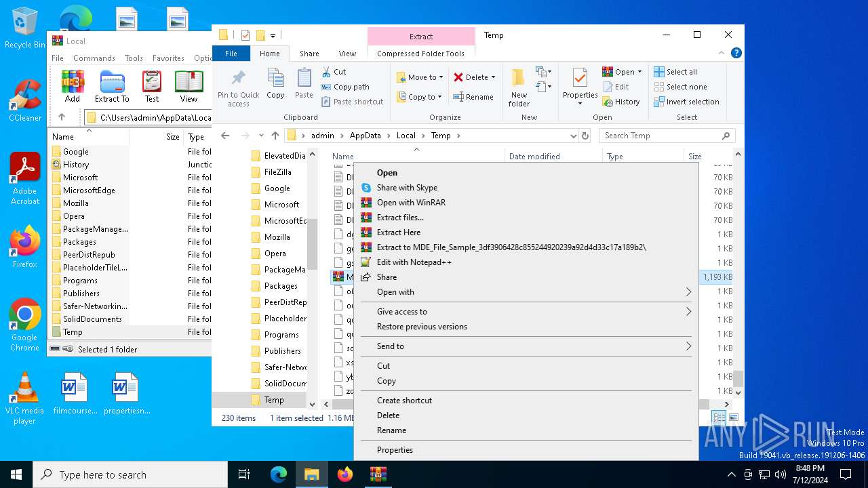The width and height of the screenshot is (868, 488).
Task: Click the Properties ribbon icon
Action: [580, 87]
